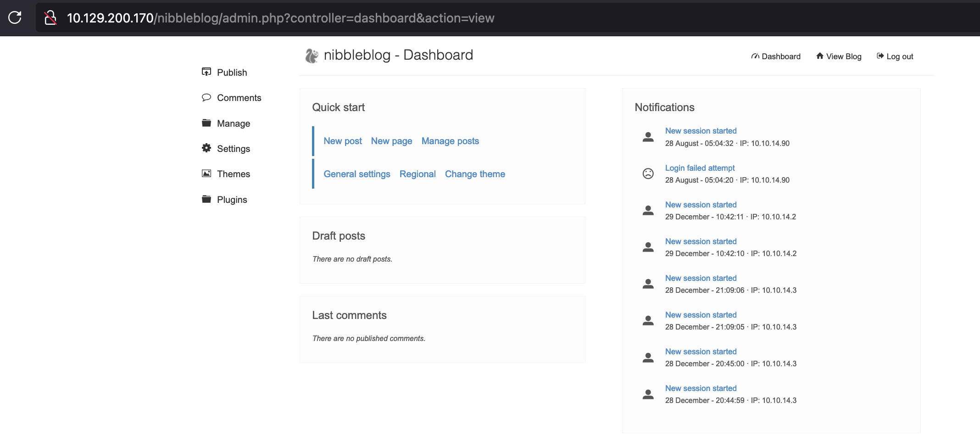Click the insecure connection padlock icon

(50, 18)
